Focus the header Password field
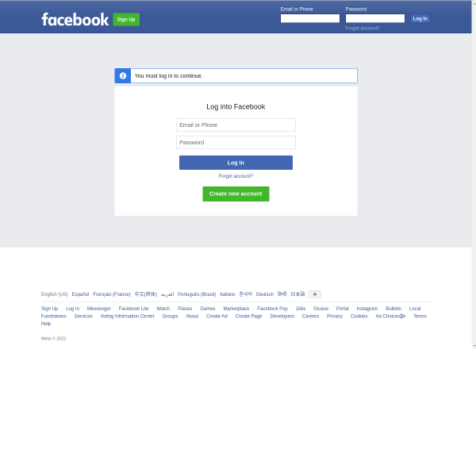Image resolution: width=476 pixels, height=476 pixels. pos(375,18)
